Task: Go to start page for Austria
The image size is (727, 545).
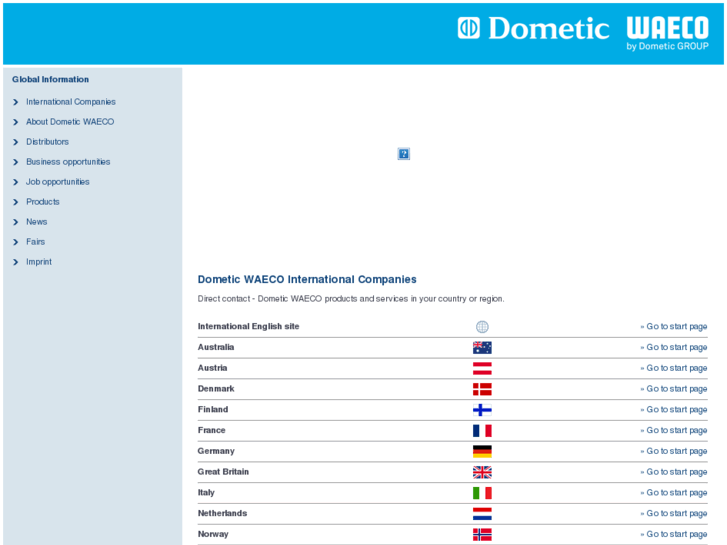Action: (x=674, y=368)
